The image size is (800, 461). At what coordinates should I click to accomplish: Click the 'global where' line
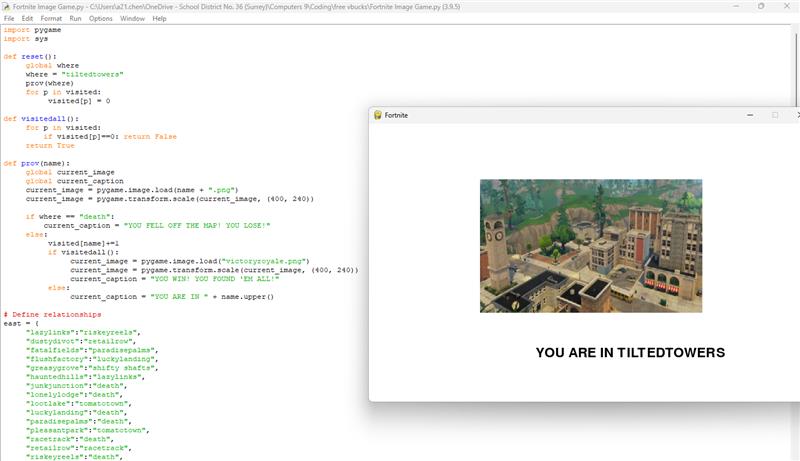pyautogui.click(x=52, y=65)
